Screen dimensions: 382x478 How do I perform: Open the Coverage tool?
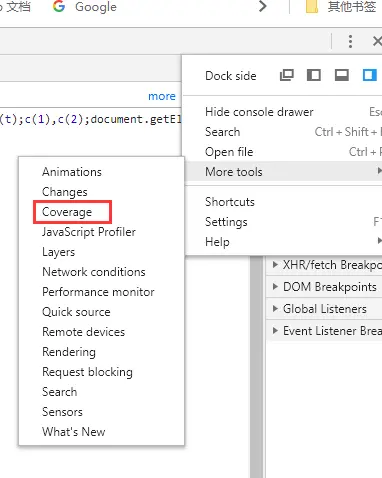[x=102, y=212]
